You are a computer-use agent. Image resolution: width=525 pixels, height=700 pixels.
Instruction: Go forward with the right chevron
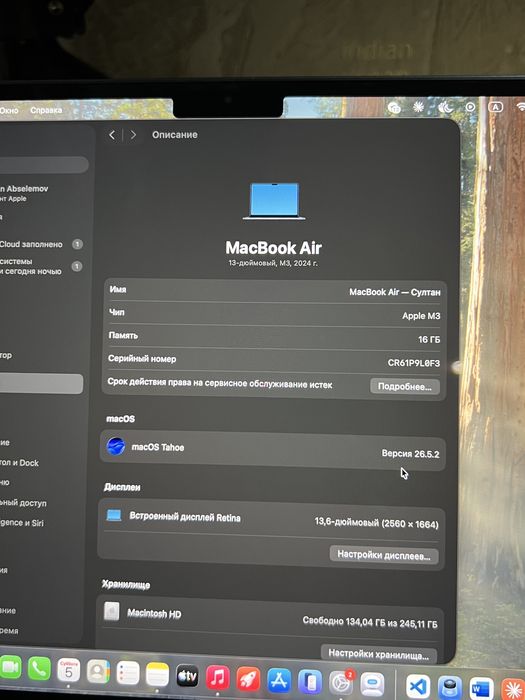(133, 135)
